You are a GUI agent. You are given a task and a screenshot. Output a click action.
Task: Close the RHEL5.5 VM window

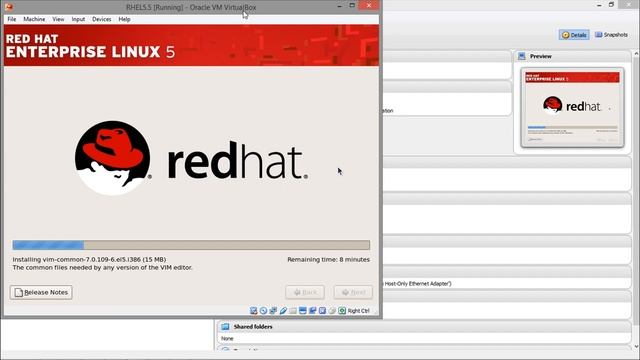[x=369, y=5]
